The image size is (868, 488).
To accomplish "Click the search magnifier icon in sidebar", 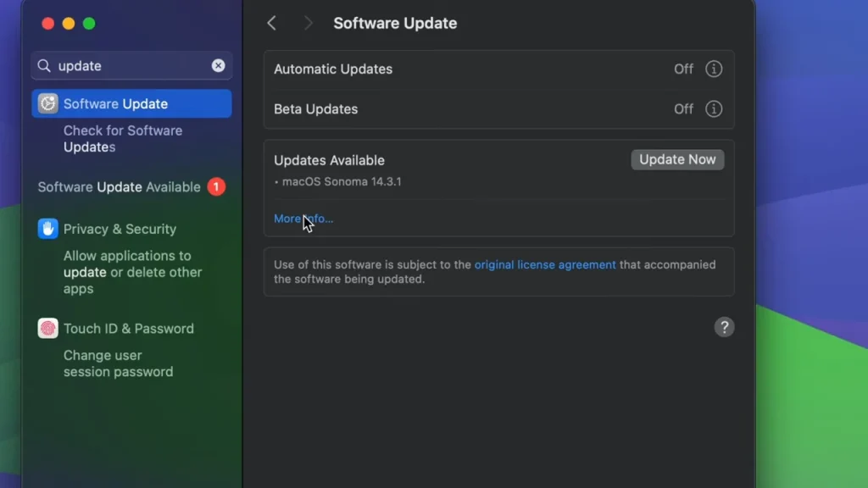I will tap(44, 65).
